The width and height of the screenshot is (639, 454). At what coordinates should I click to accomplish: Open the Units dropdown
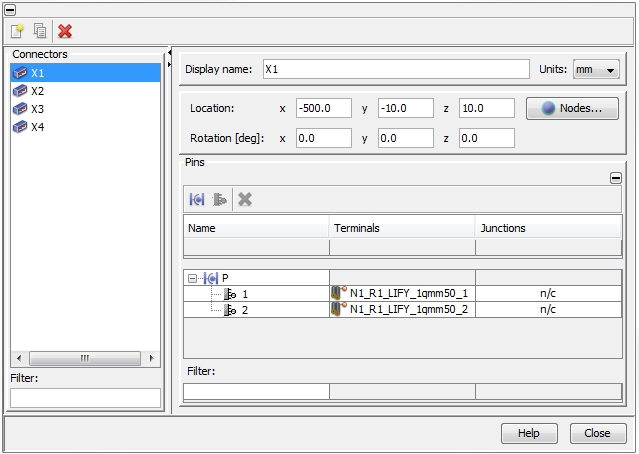596,69
